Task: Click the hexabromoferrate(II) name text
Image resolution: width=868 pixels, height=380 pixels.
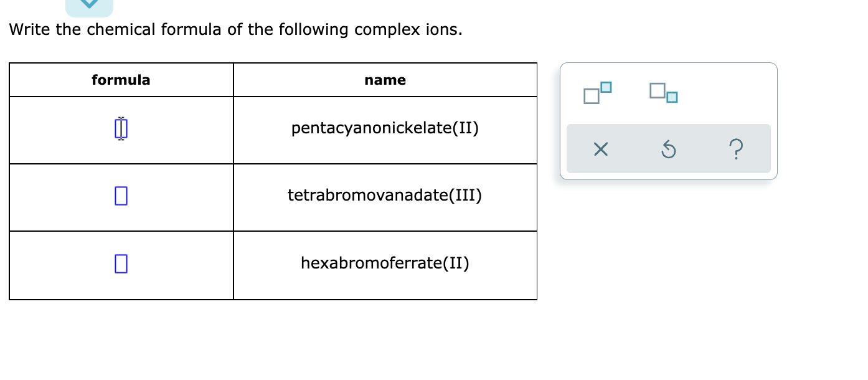Action: [385, 263]
